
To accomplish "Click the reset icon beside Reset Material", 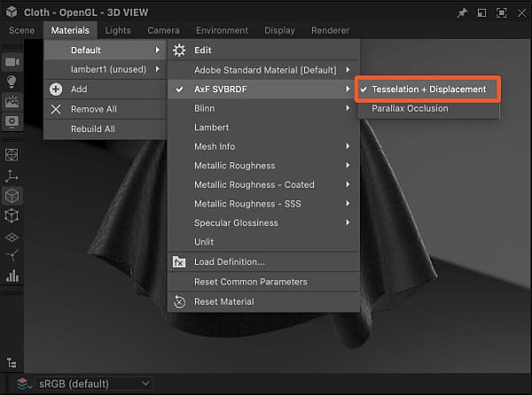I will tap(179, 302).
